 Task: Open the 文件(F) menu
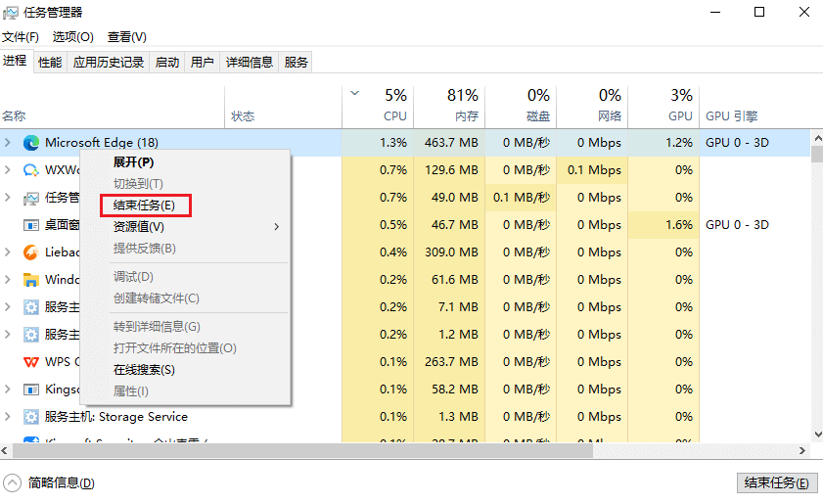point(21,37)
